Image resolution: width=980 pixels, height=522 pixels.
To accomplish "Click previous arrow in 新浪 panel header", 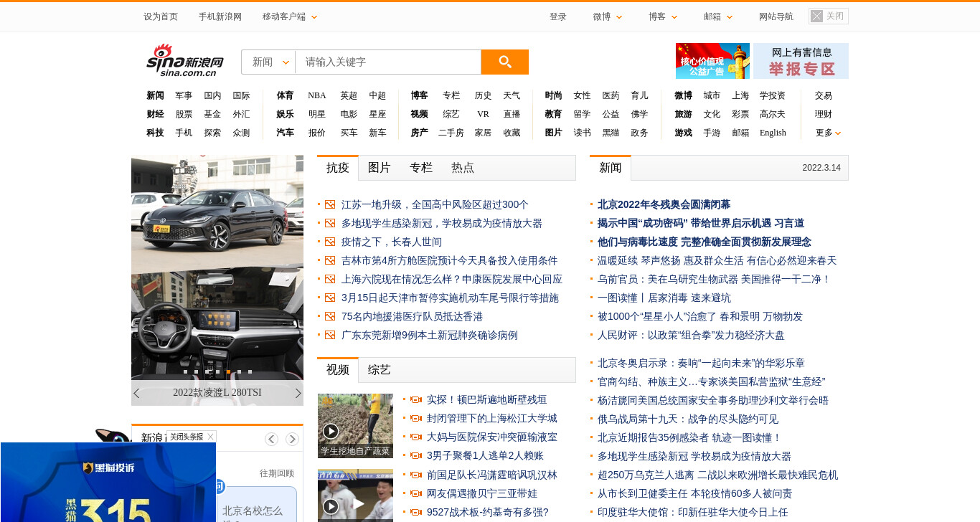I will [271, 439].
